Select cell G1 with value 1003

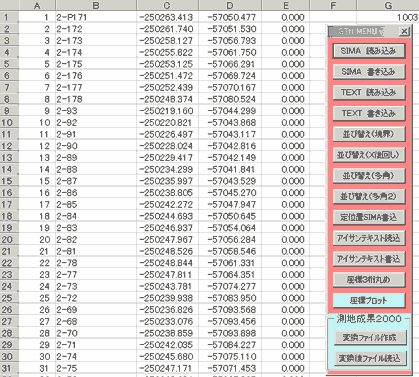[x=388, y=17]
